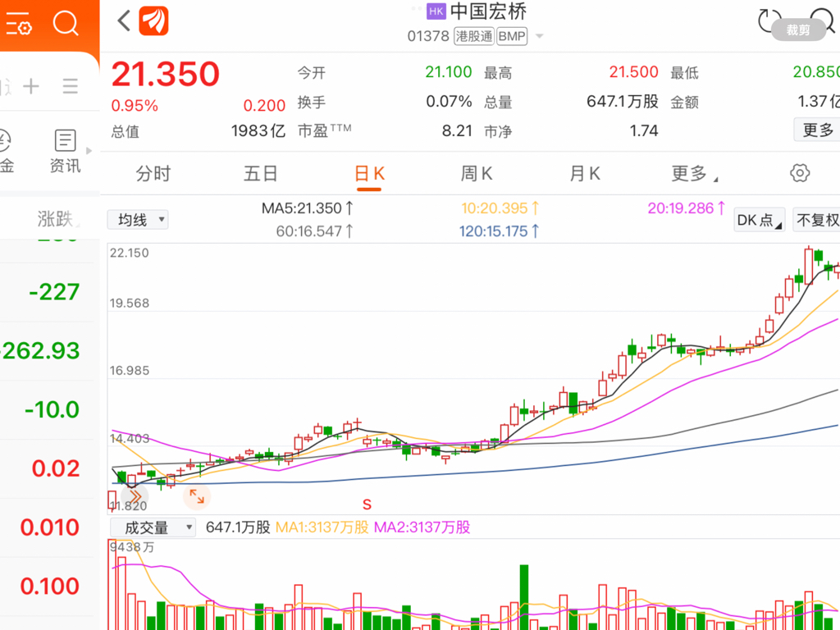
Task: Click the MA5:21.350 label
Action: pos(307,208)
